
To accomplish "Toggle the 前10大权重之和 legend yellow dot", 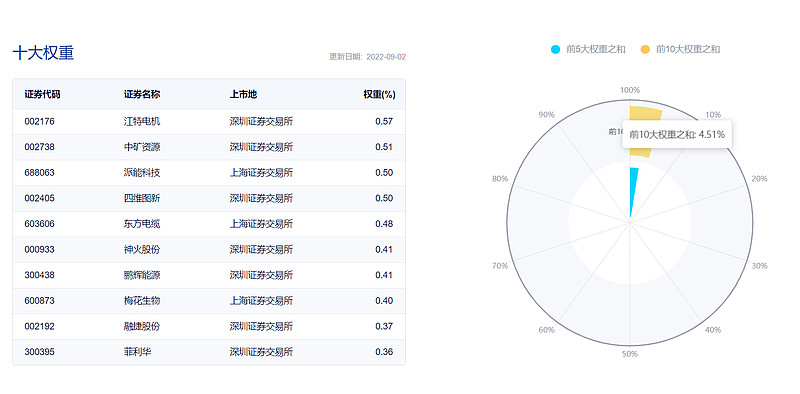I will point(645,50).
